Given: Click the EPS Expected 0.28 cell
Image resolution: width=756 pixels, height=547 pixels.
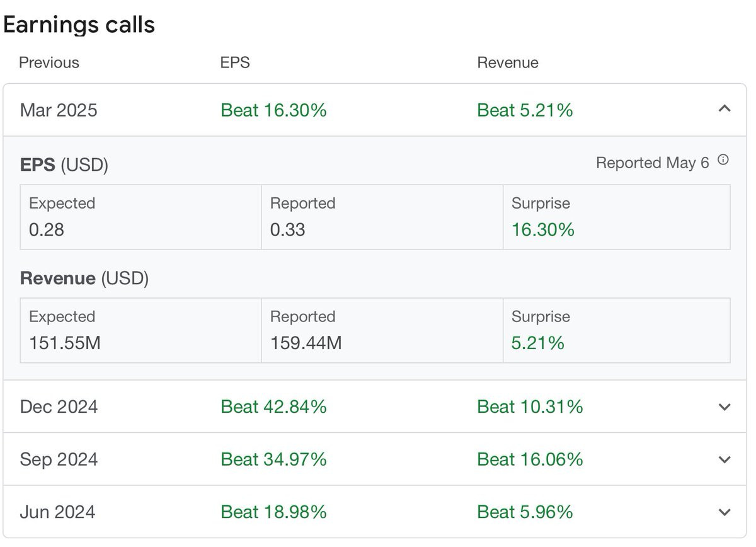Looking at the screenshot, I should click(x=141, y=217).
